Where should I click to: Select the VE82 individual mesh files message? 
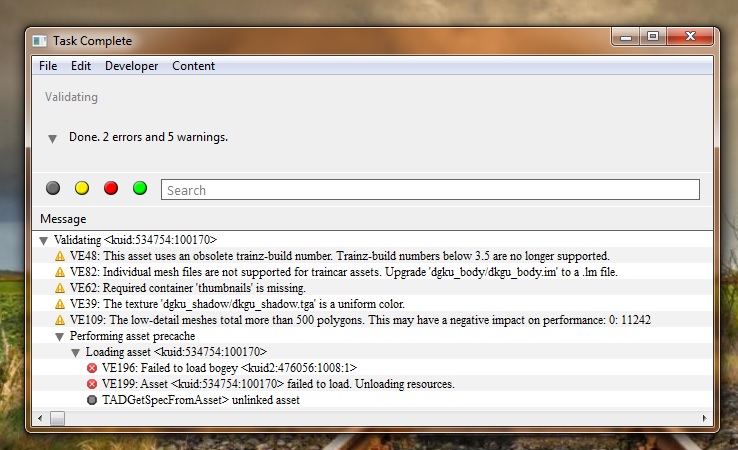click(x=344, y=272)
